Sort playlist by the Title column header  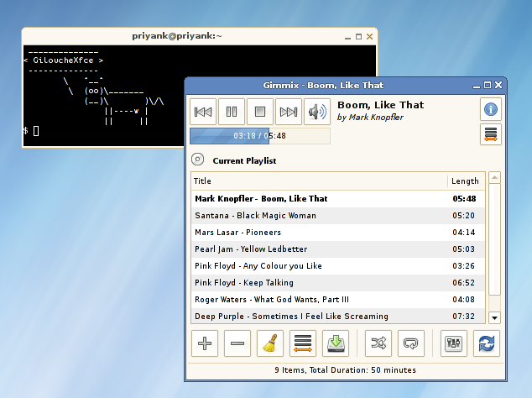point(319,181)
